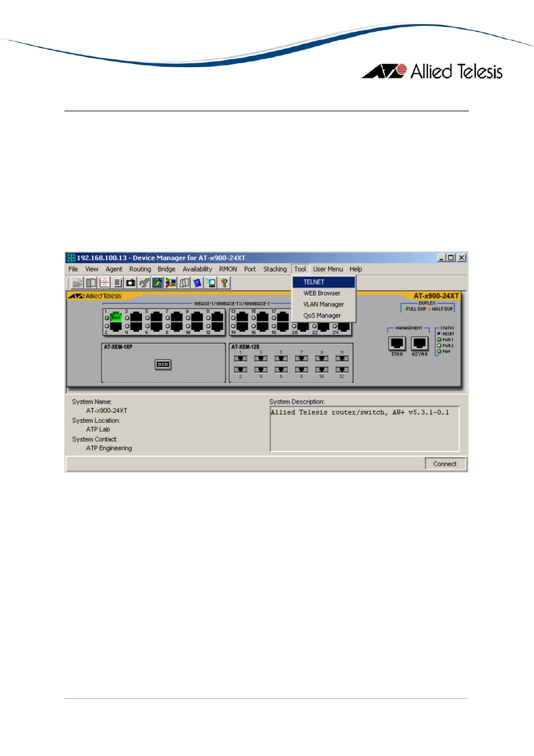This screenshot has width=534, height=756.
Task: Click the monitor terminal toolbar icon
Action: pyautogui.click(x=211, y=283)
